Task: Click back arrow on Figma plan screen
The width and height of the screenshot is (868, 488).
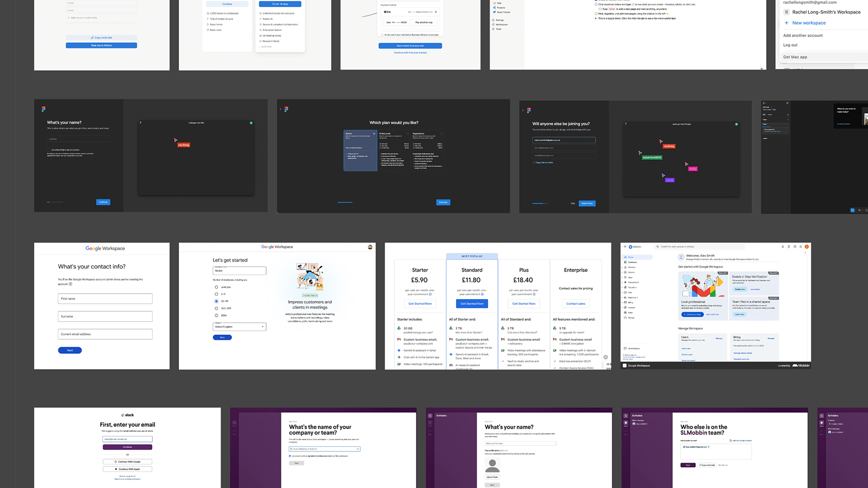Action: coord(281,109)
